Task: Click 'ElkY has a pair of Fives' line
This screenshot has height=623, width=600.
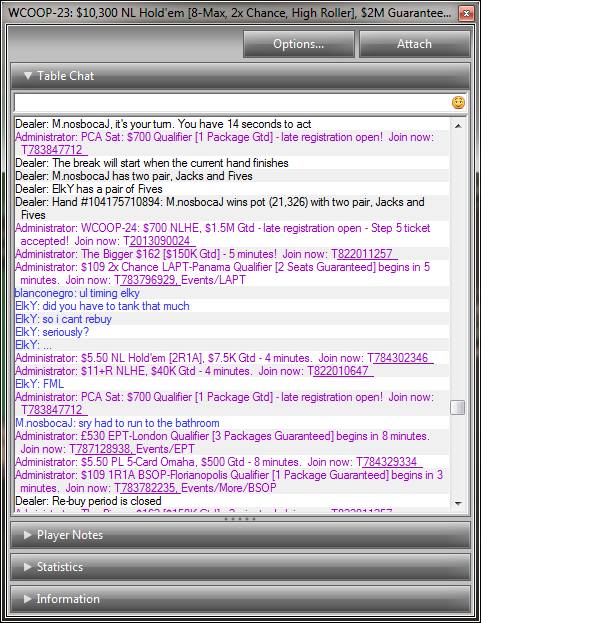Action: 89,189
